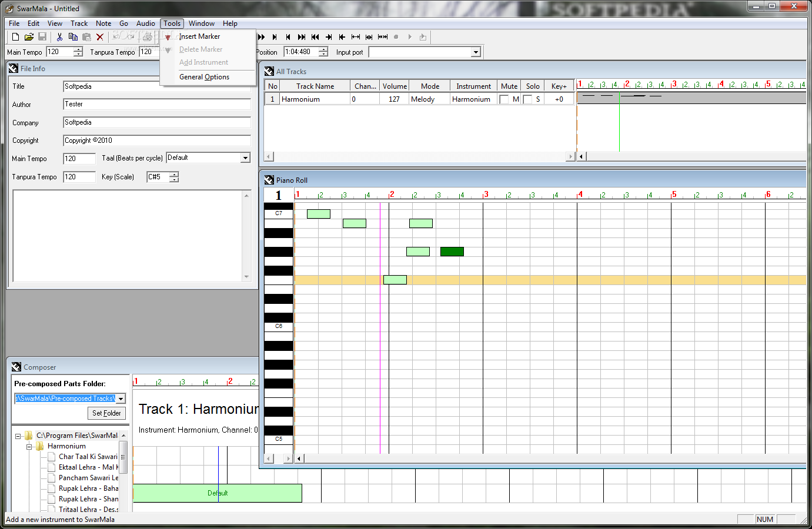The image size is (812, 529).
Task: Click the Track Name column header
Action: point(315,86)
